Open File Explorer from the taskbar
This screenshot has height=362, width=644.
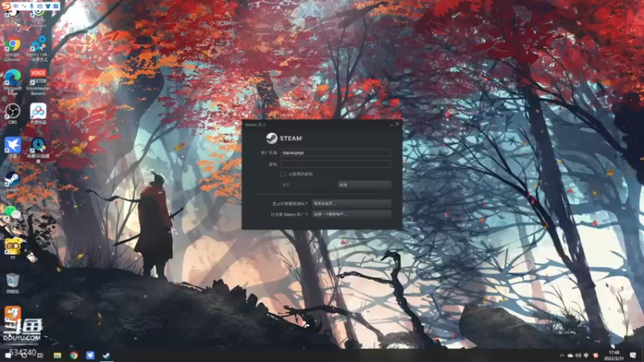[57, 356]
